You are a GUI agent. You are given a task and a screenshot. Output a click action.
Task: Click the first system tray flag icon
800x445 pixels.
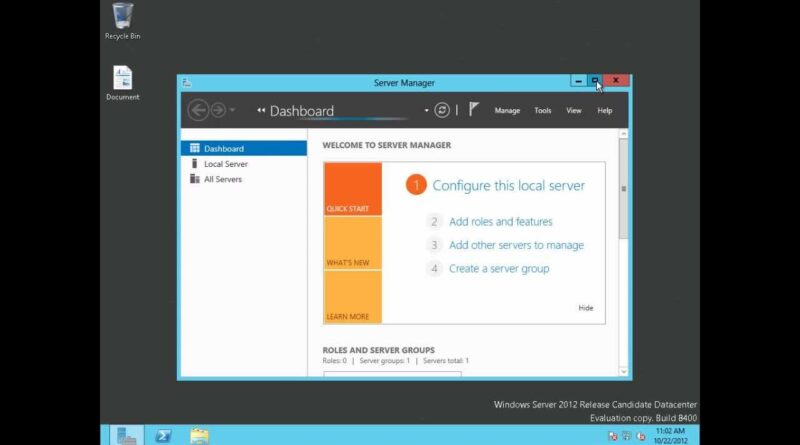pyautogui.click(x=613, y=436)
